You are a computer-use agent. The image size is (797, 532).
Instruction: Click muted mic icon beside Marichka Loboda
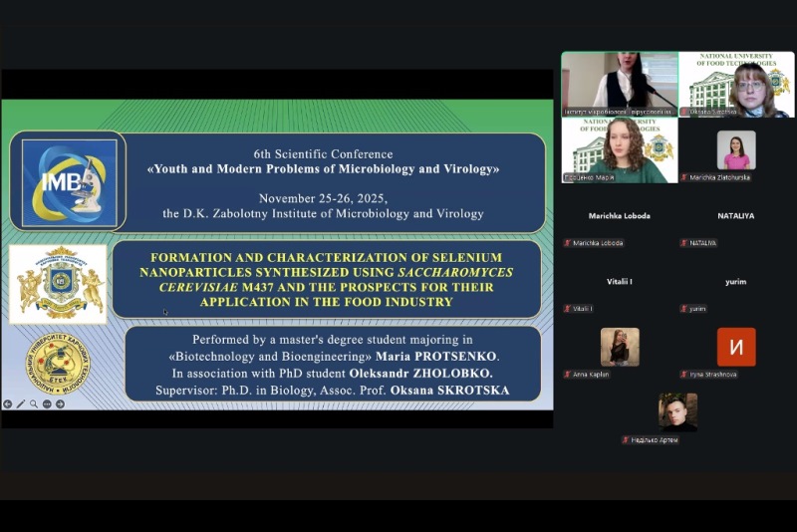tap(567, 243)
